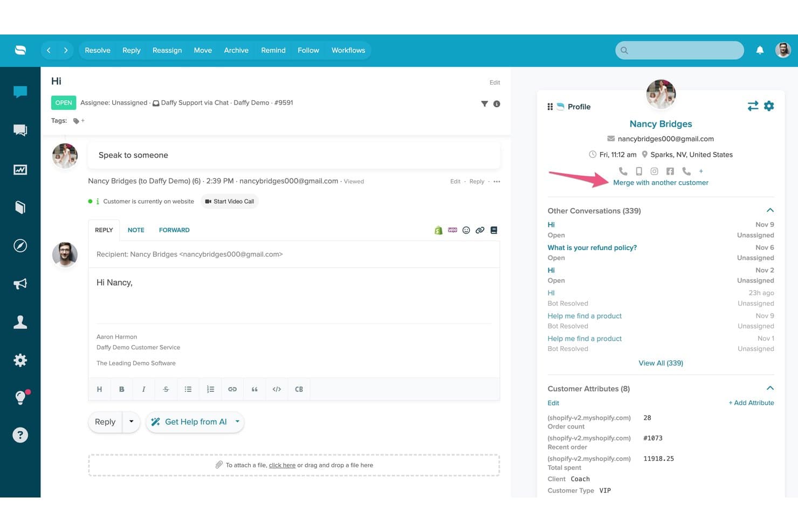Screen dimensions: 798x532
Task: Toggle bold formatting in editor toolbar
Action: pos(122,389)
